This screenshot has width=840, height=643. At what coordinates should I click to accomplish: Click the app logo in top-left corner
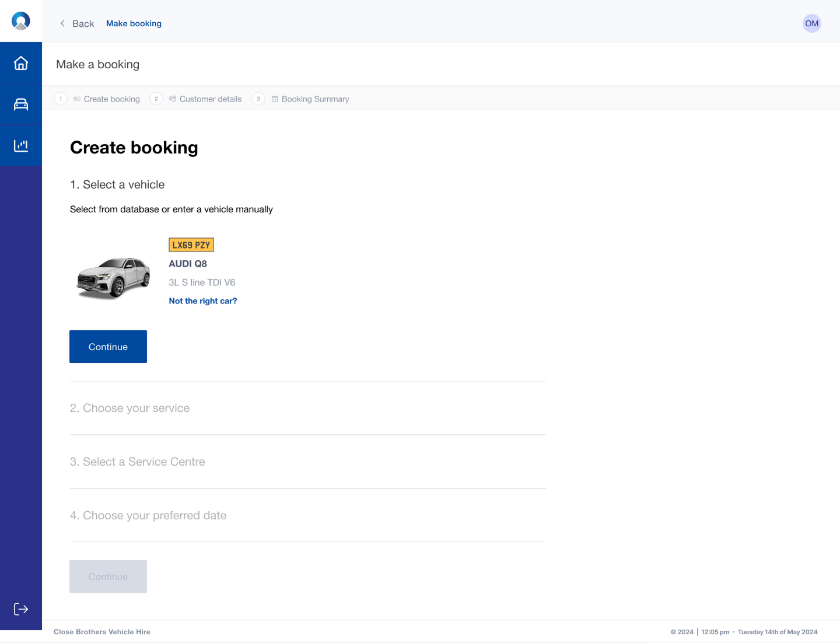click(x=21, y=21)
